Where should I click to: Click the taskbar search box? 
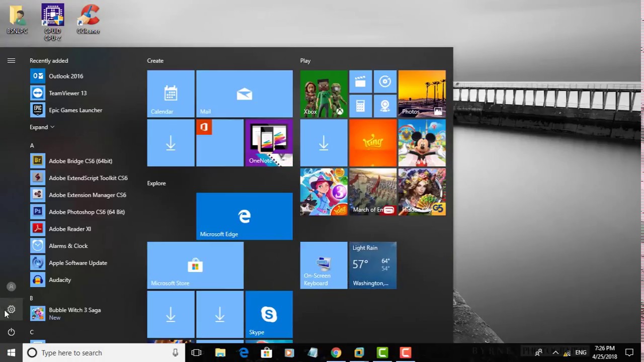[104, 353]
